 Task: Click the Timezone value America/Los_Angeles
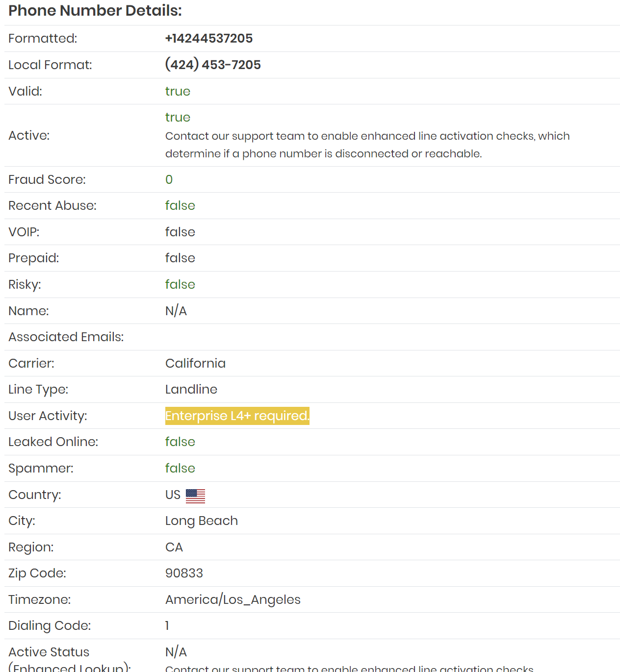[x=232, y=599]
